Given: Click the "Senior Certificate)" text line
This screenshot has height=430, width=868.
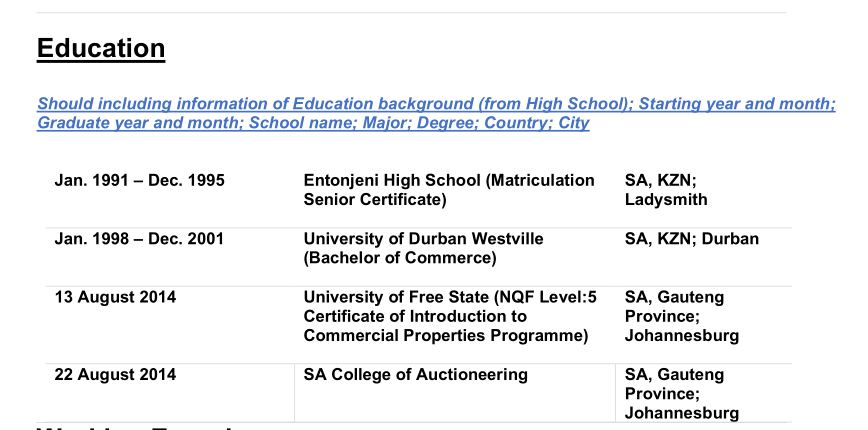Looking at the screenshot, I should coord(374,200).
